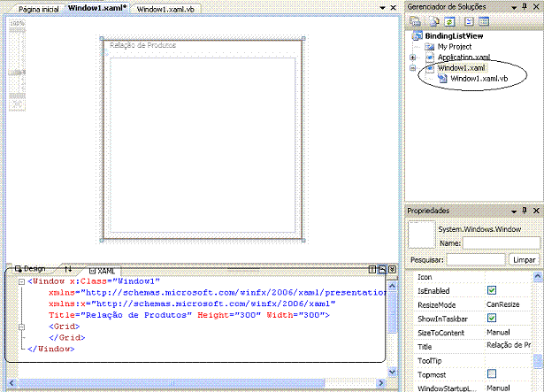This screenshot has height=392, width=544.
Task: Click the Limpar button
Action: (x=524, y=260)
